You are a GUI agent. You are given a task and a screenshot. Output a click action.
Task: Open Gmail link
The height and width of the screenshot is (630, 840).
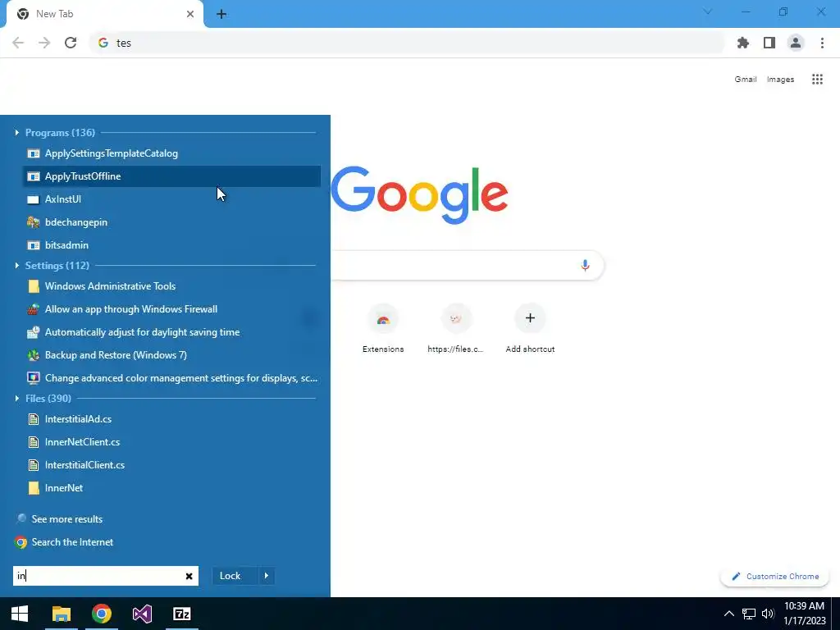click(745, 80)
